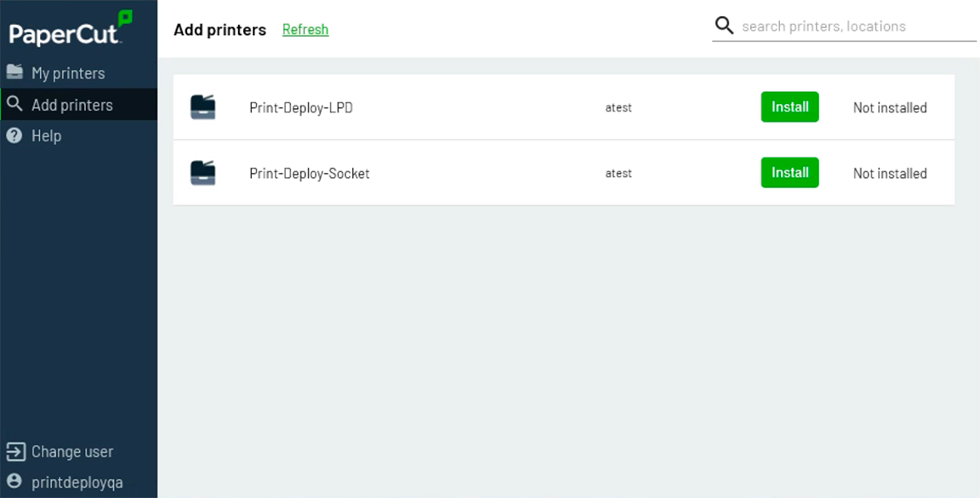Screen dimensions: 980x498
Task: Click the Help question mark icon
Action: pyautogui.click(x=14, y=135)
